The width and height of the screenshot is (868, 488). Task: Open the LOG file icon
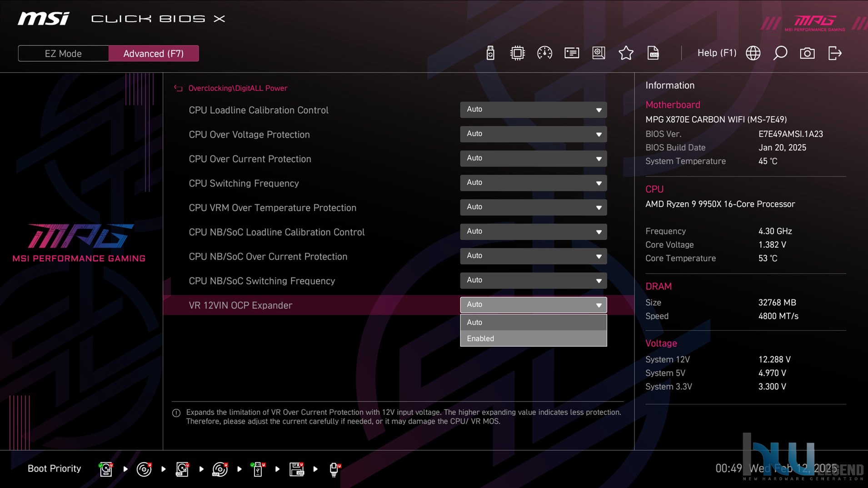coord(653,53)
